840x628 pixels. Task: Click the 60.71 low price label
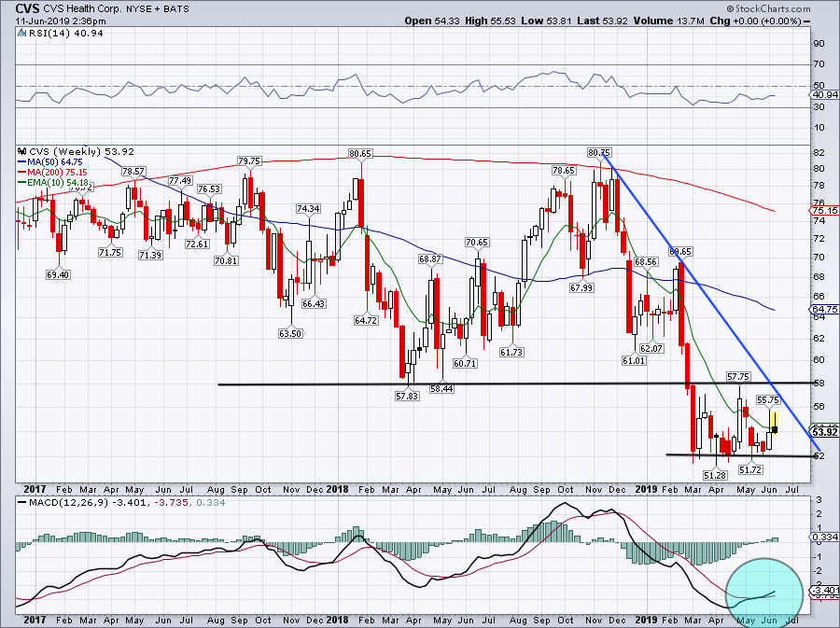pos(465,364)
